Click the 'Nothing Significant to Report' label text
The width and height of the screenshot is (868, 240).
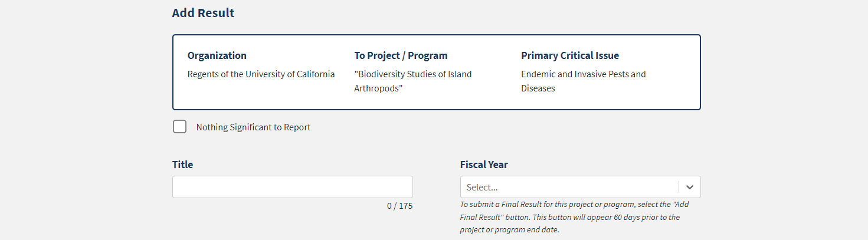[253, 127]
